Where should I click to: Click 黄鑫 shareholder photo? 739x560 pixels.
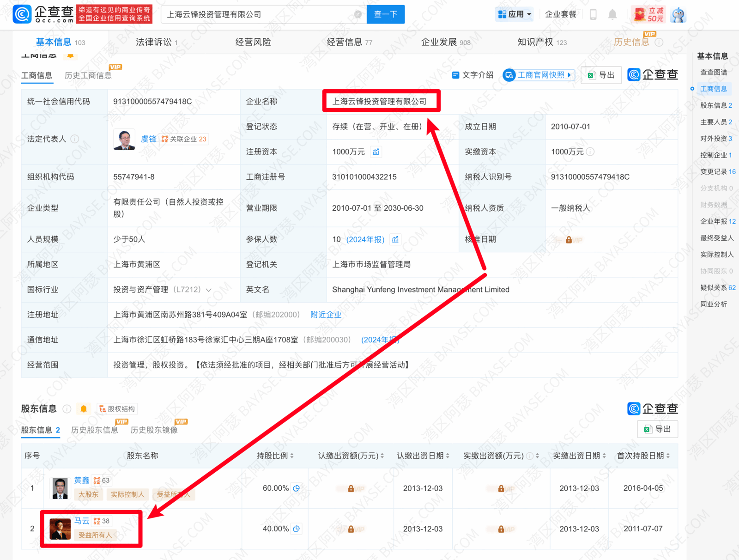point(60,488)
